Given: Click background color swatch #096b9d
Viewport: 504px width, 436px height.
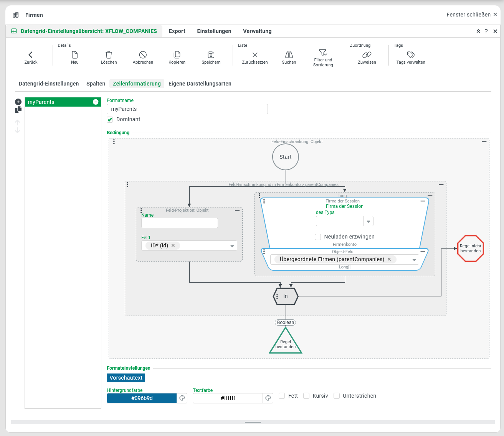Looking at the screenshot, I should [142, 398].
